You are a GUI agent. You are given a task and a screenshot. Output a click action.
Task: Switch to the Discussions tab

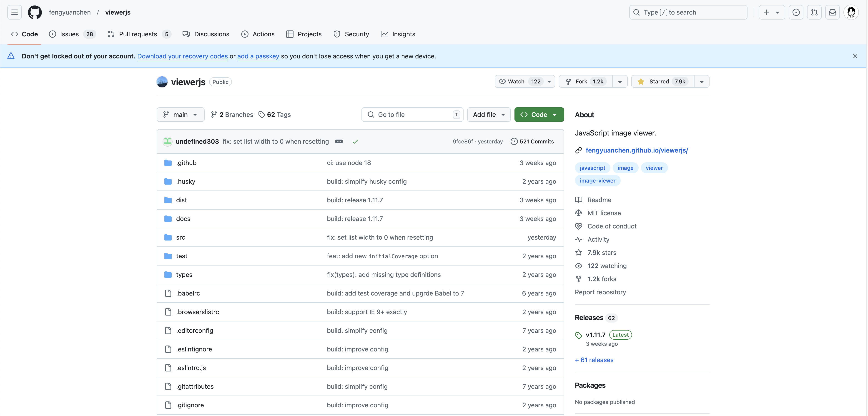tap(206, 34)
